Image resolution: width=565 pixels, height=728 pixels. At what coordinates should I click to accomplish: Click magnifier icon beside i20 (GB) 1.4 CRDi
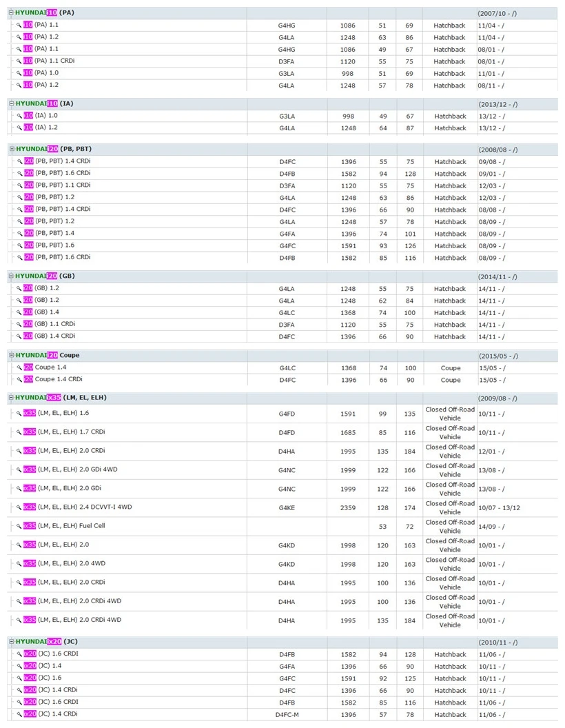coord(19,337)
